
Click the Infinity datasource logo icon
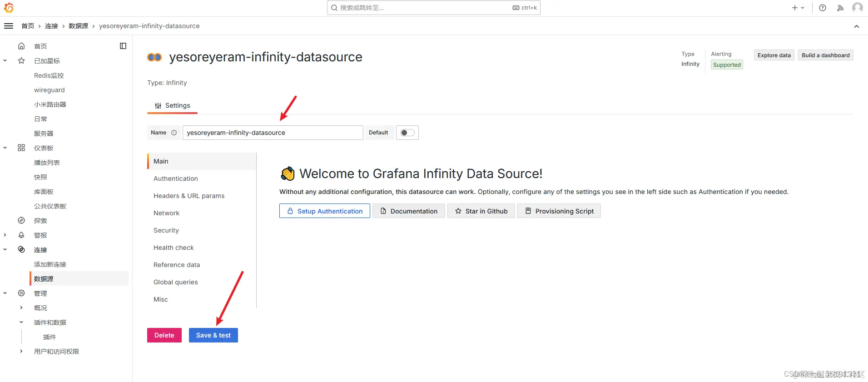pyautogui.click(x=154, y=57)
